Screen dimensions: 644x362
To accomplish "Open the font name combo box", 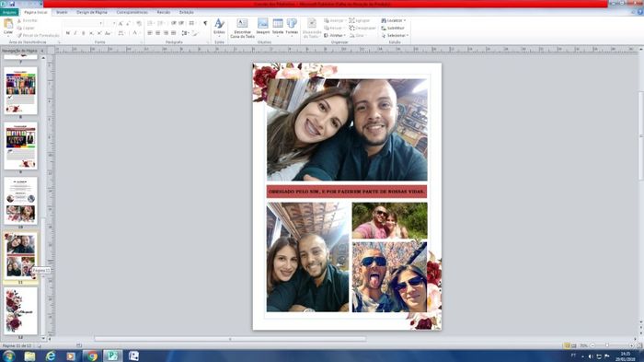I will (84, 23).
